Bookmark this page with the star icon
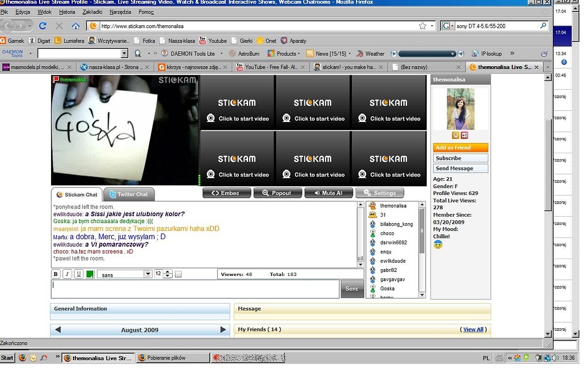The image size is (588, 368). tap(423, 26)
